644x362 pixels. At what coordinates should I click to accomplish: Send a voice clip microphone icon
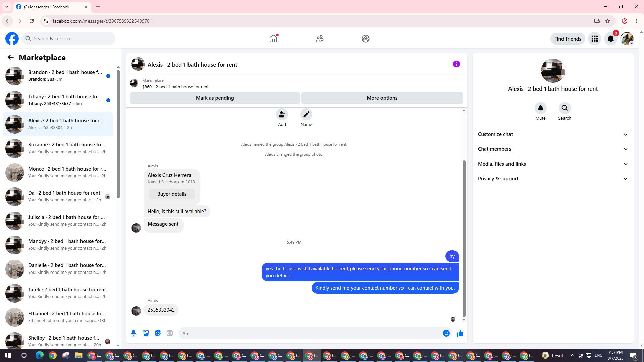[x=133, y=333]
